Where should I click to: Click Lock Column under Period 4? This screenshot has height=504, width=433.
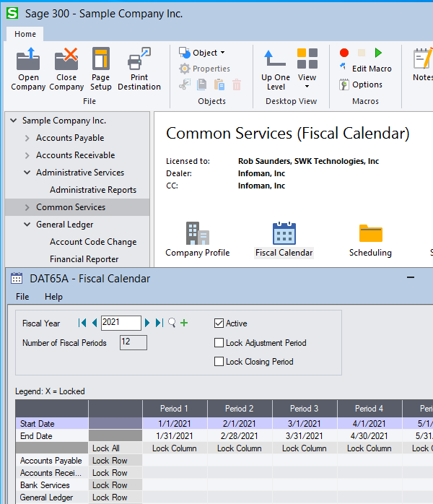[369, 448]
